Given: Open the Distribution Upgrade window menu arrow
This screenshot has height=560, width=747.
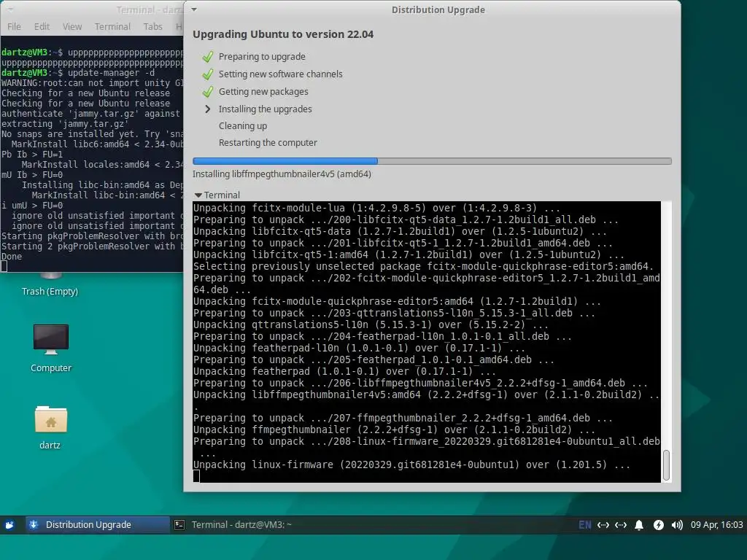Looking at the screenshot, I should pos(194,9).
